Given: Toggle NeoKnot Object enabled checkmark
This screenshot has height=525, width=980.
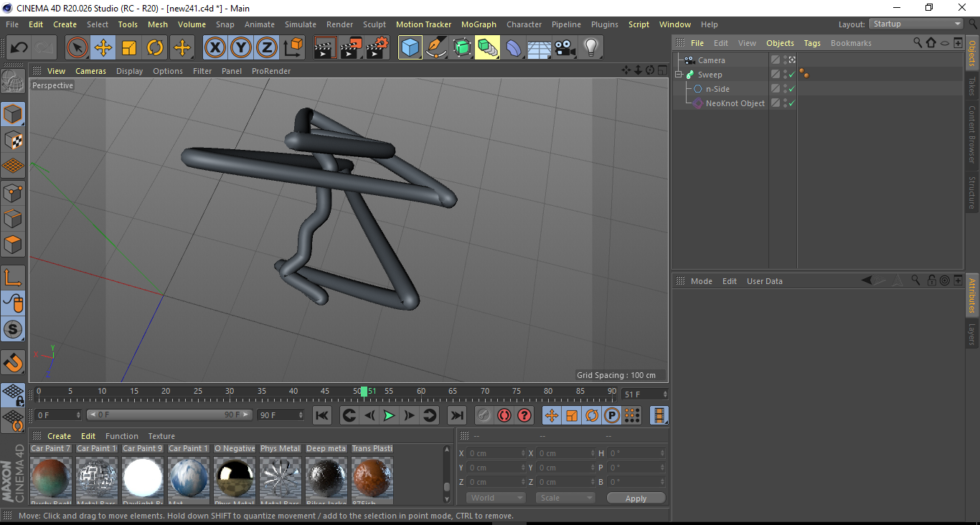Looking at the screenshot, I should (791, 103).
